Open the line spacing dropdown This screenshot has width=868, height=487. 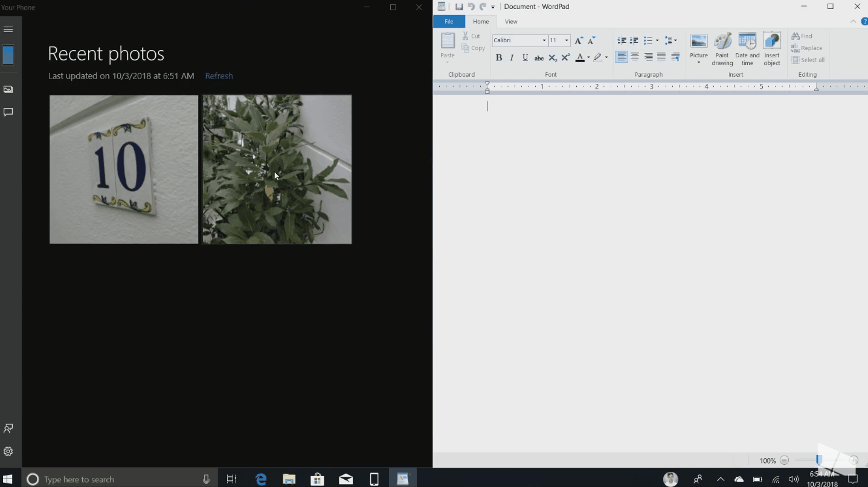pyautogui.click(x=670, y=40)
